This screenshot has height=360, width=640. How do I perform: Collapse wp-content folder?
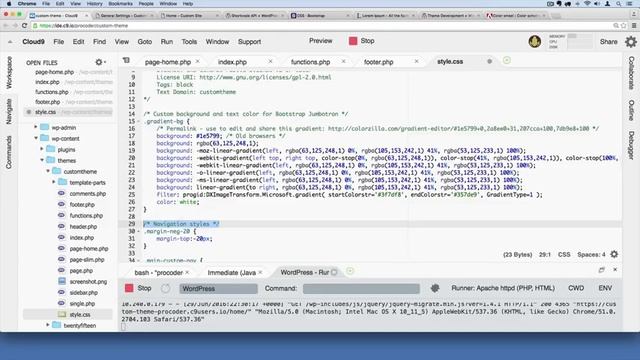36,138
